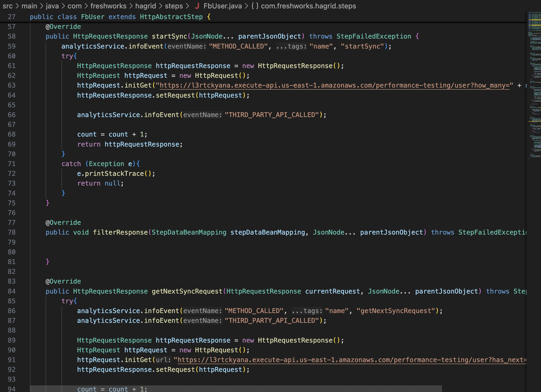Open com.freshworks.hagrid.steps breadcrumb symbol
This screenshot has width=541, height=392.
click(308, 6)
